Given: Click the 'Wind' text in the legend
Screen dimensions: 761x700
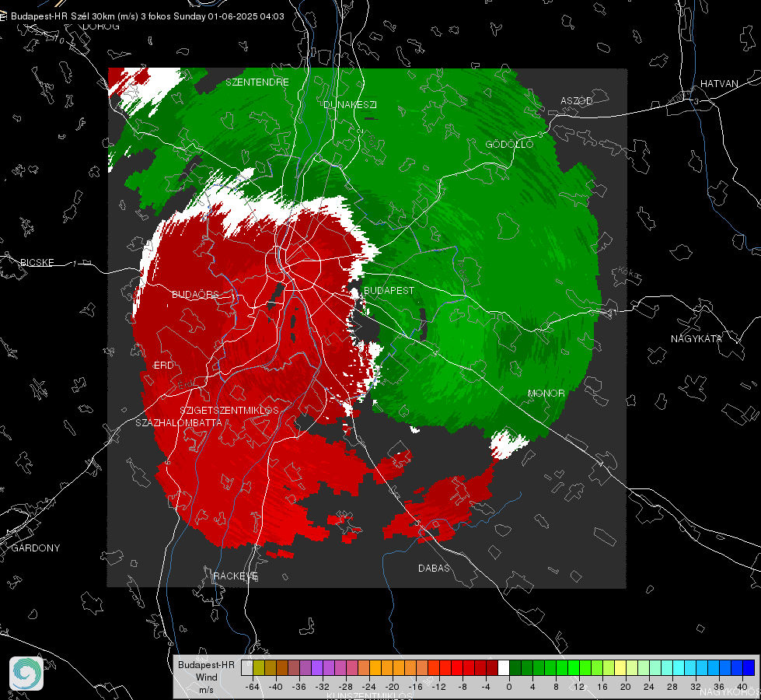Looking at the screenshot, I should coord(206,677).
